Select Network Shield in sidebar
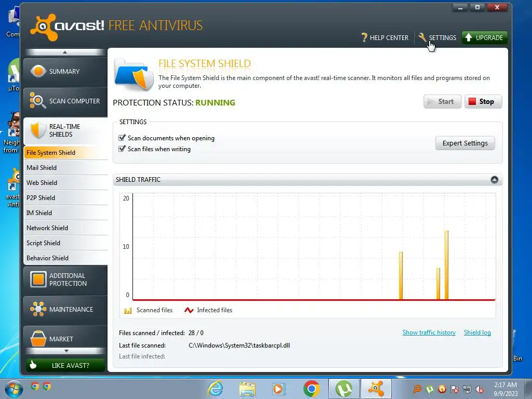532x399 pixels. tap(65, 228)
